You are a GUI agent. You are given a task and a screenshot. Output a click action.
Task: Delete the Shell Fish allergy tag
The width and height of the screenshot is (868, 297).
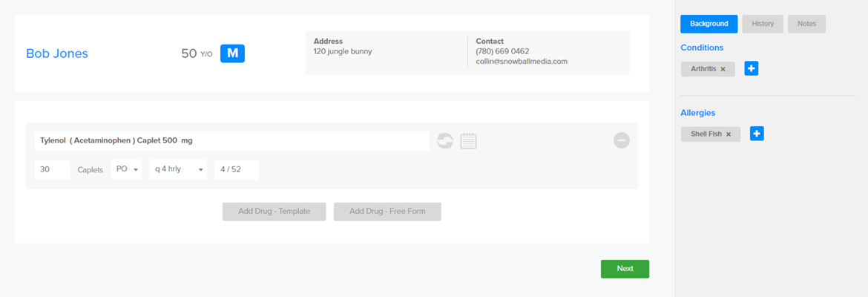pos(729,134)
